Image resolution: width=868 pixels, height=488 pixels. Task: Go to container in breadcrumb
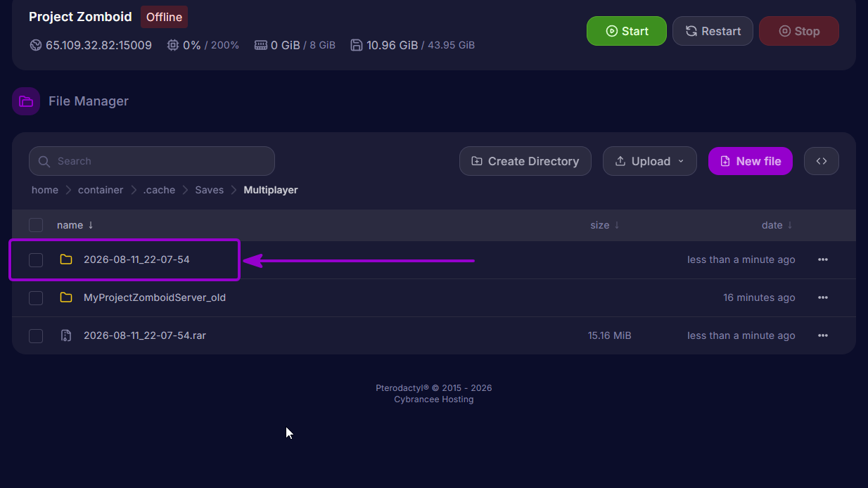coord(101,190)
